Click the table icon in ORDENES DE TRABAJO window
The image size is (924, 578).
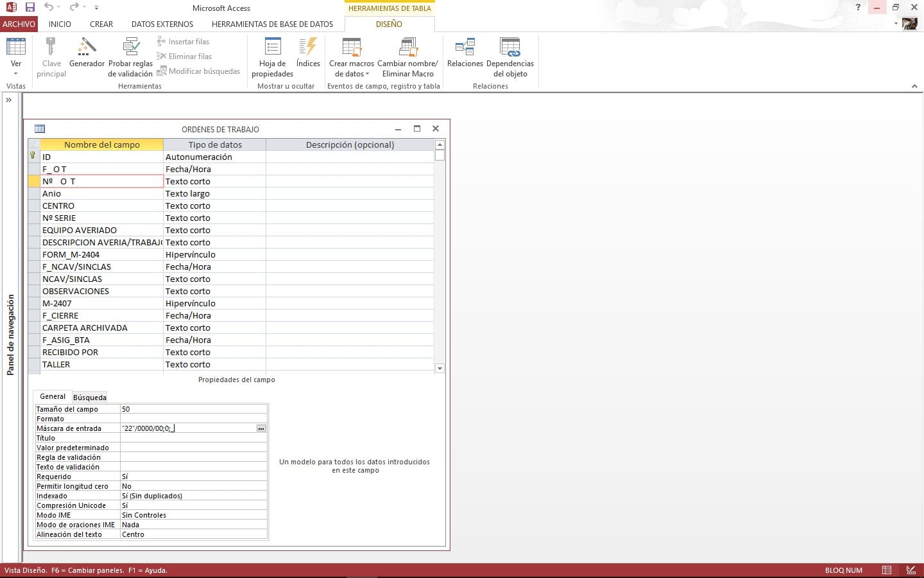[40, 128]
